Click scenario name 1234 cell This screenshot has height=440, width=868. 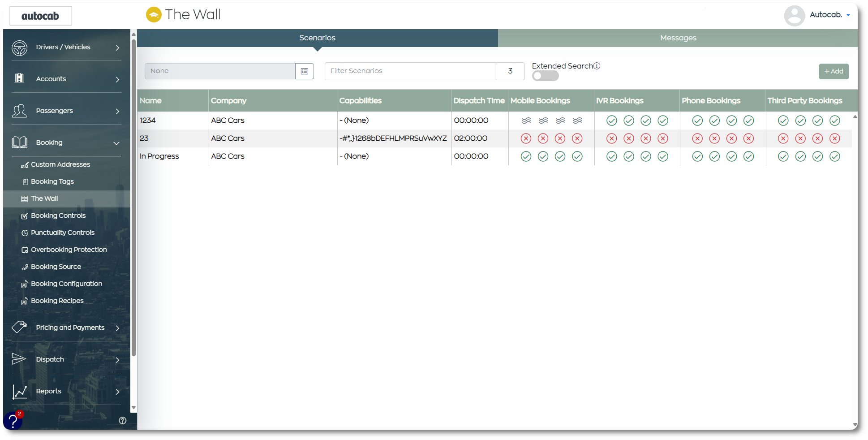click(173, 121)
